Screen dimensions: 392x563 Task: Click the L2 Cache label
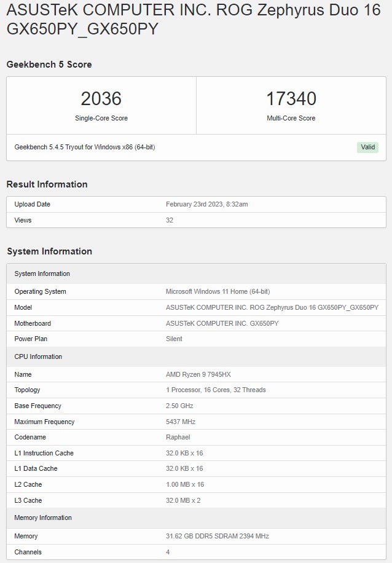click(x=28, y=485)
